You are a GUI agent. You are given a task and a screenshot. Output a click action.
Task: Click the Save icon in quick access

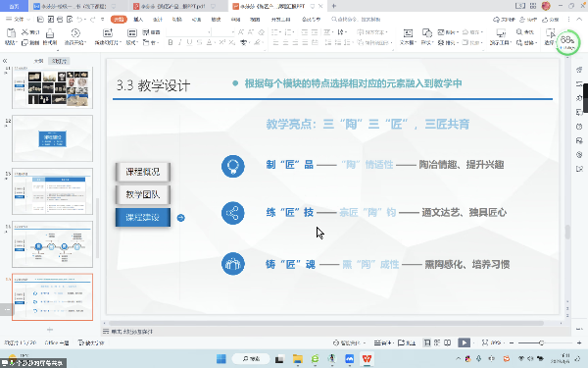(40, 20)
